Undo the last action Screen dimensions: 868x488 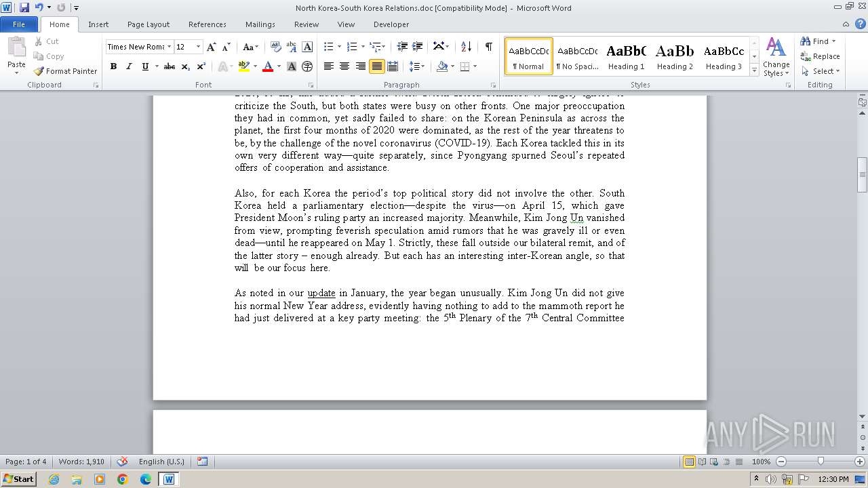coord(39,7)
